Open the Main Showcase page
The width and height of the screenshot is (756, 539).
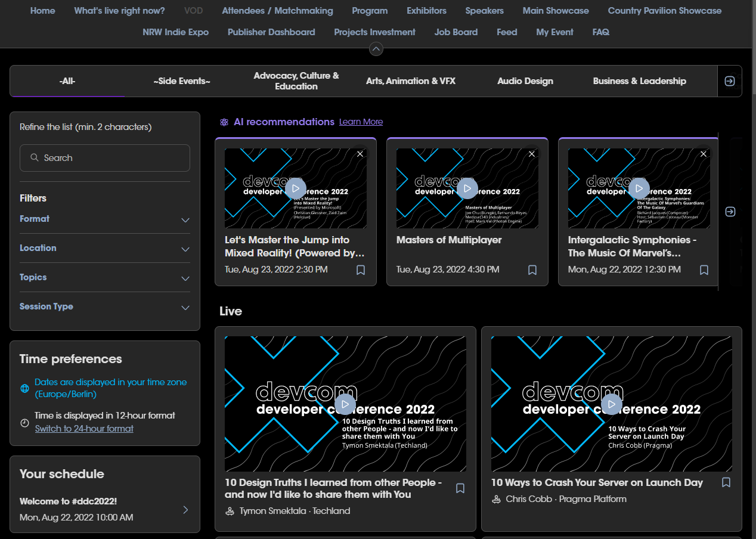pyautogui.click(x=556, y=11)
